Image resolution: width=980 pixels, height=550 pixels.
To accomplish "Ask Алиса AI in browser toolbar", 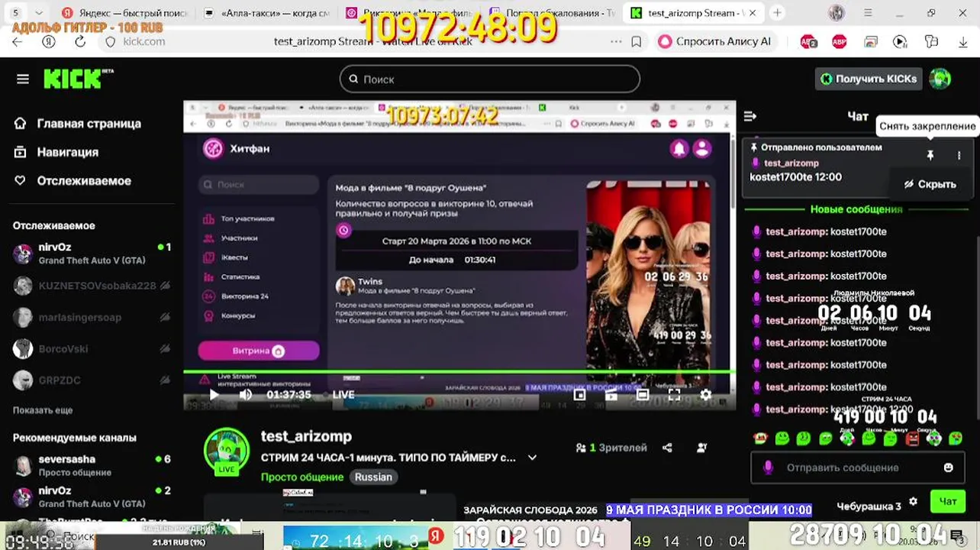I will tap(714, 42).
